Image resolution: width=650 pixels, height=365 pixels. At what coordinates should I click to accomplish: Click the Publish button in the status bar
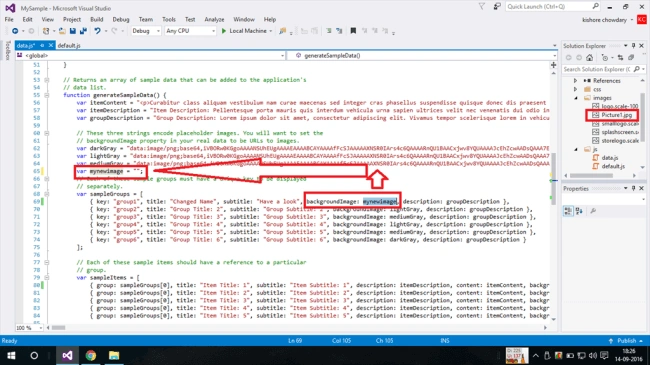click(626, 341)
